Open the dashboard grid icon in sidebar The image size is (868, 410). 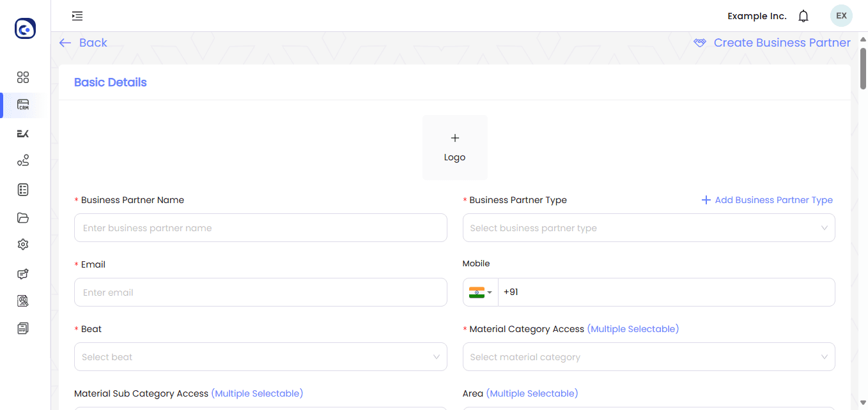[23, 77]
